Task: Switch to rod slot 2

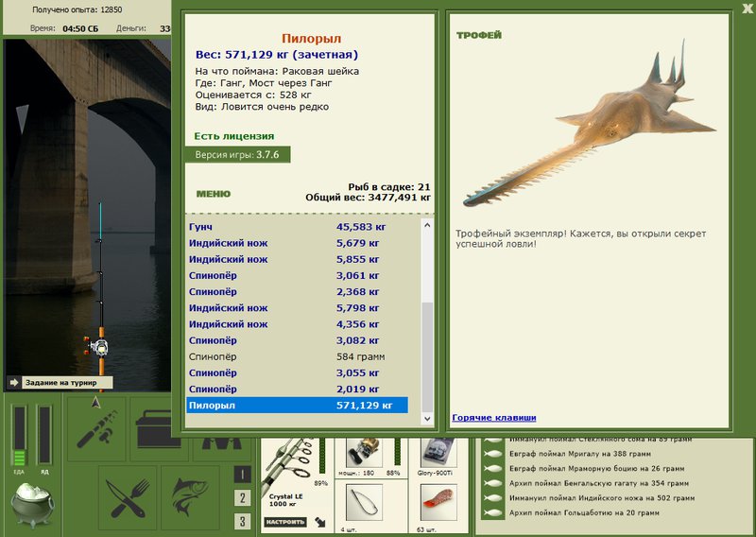Action: point(243,498)
